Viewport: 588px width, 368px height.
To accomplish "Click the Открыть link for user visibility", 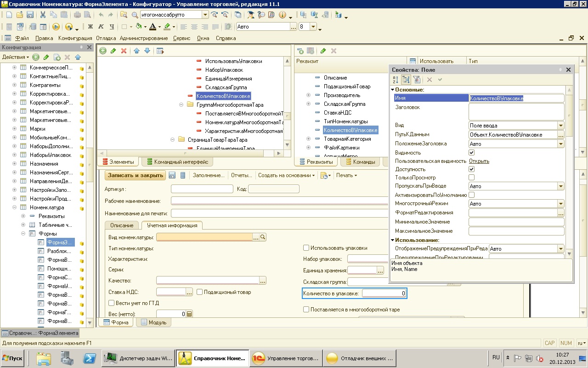I will coord(479,161).
